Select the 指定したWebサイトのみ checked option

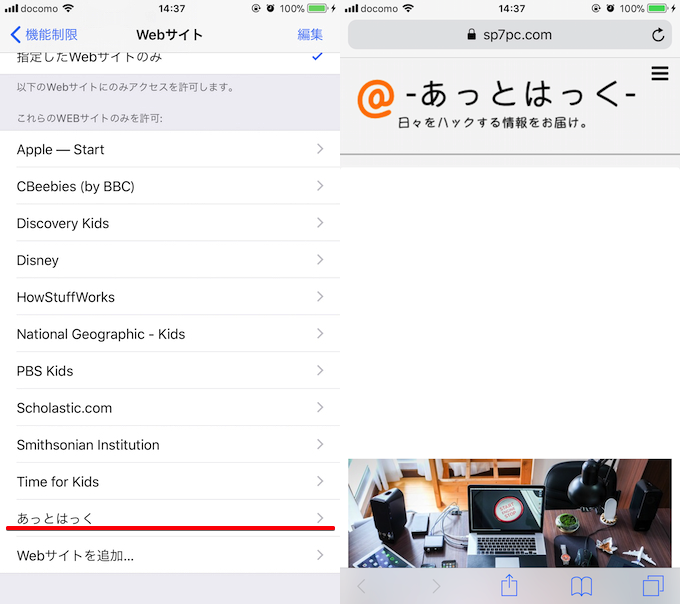170,58
